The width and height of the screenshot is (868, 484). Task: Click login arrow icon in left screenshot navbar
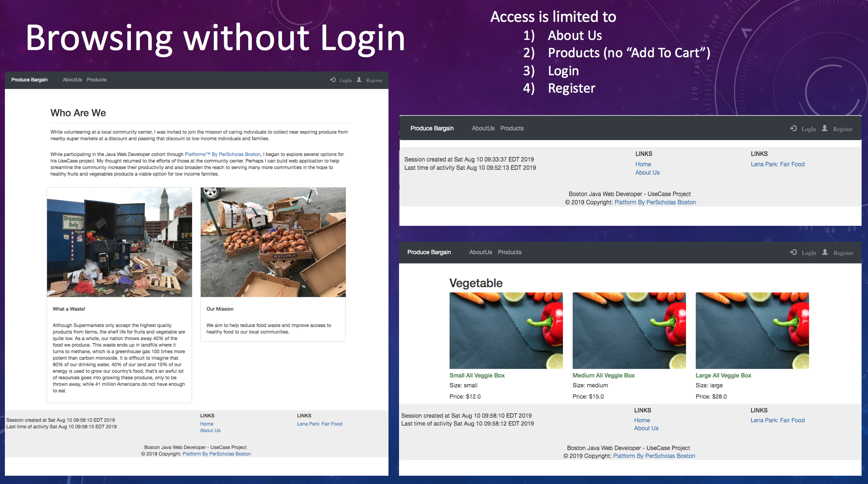point(333,80)
